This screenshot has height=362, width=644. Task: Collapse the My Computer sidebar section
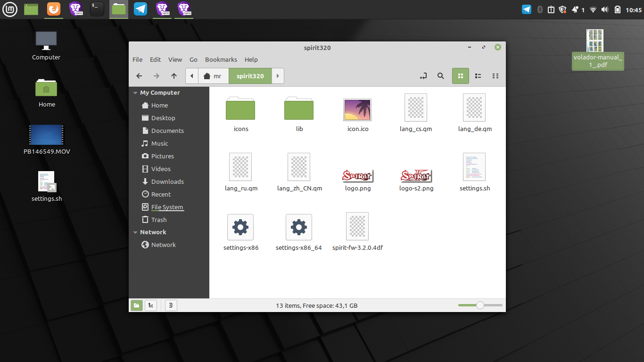coord(135,93)
